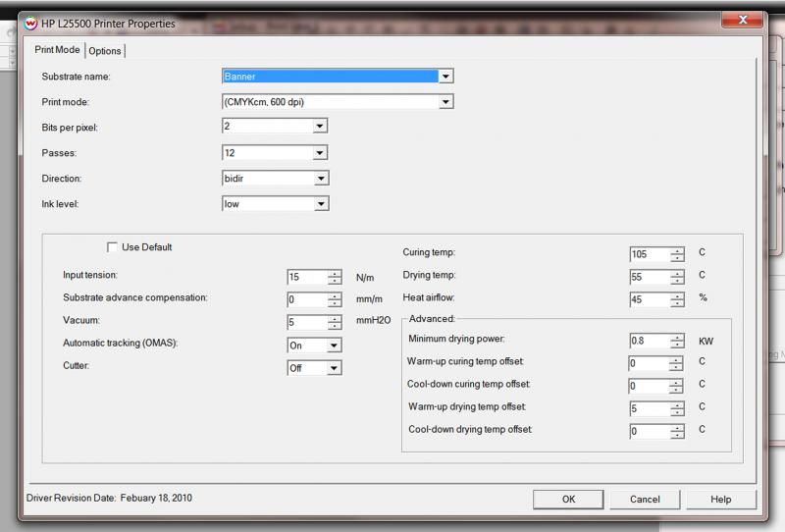Screen dimensions: 785x532
Task: Click the Drying temp value field
Action: point(650,277)
